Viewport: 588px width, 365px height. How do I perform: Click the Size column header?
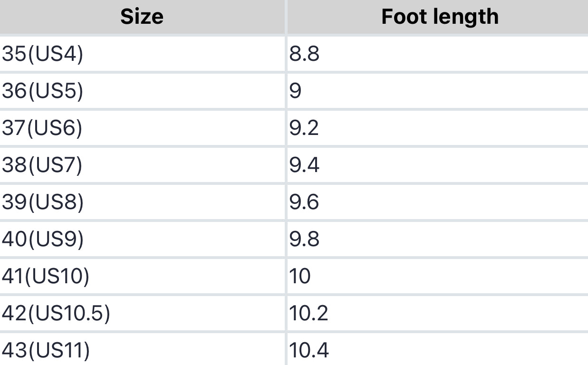(x=142, y=17)
